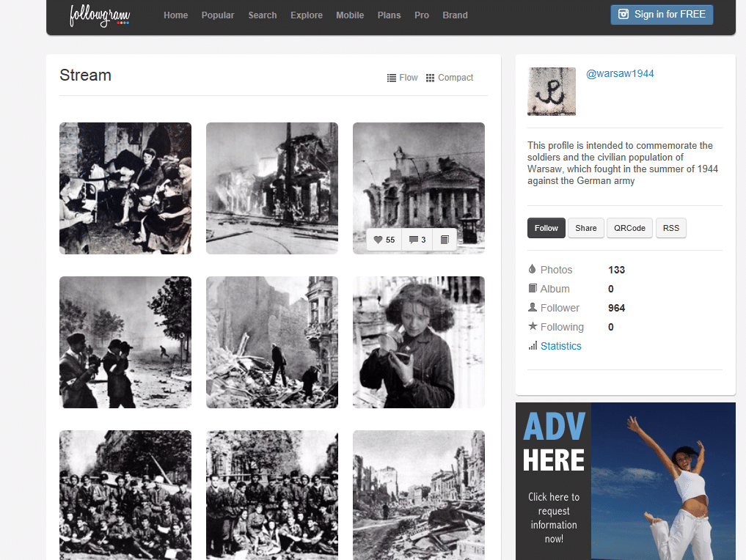The width and height of the screenshot is (746, 560).
Task: Open the Plans menu item
Action: pos(389,15)
